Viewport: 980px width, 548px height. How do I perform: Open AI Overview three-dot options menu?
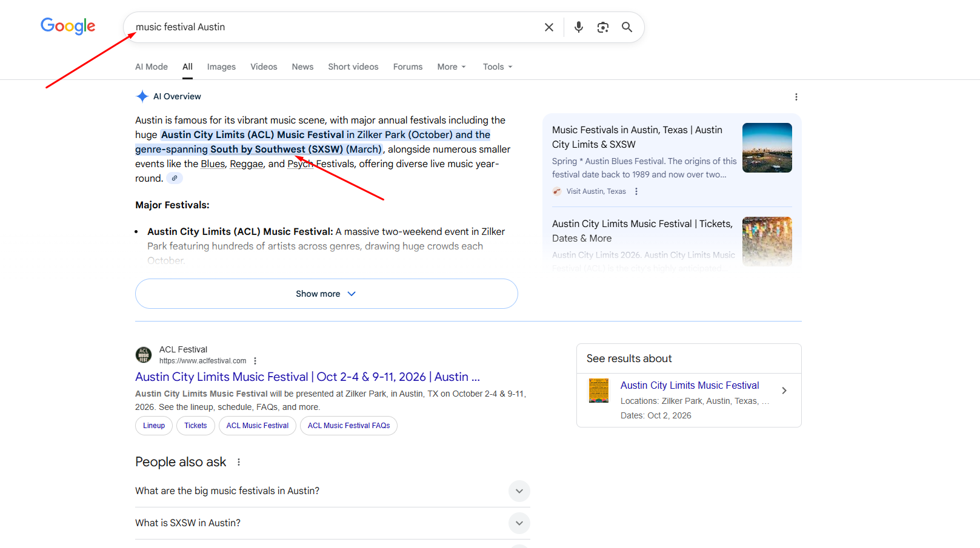click(796, 97)
